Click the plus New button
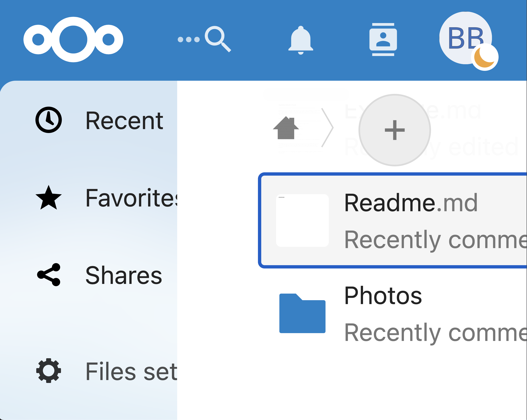 coord(395,130)
